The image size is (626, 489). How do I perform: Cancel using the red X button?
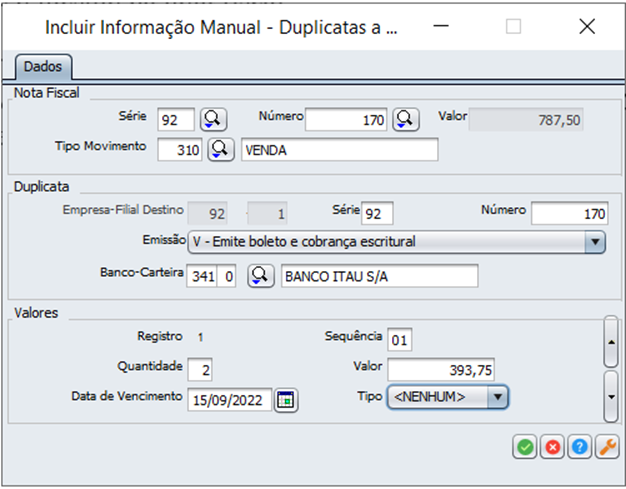[x=552, y=448]
